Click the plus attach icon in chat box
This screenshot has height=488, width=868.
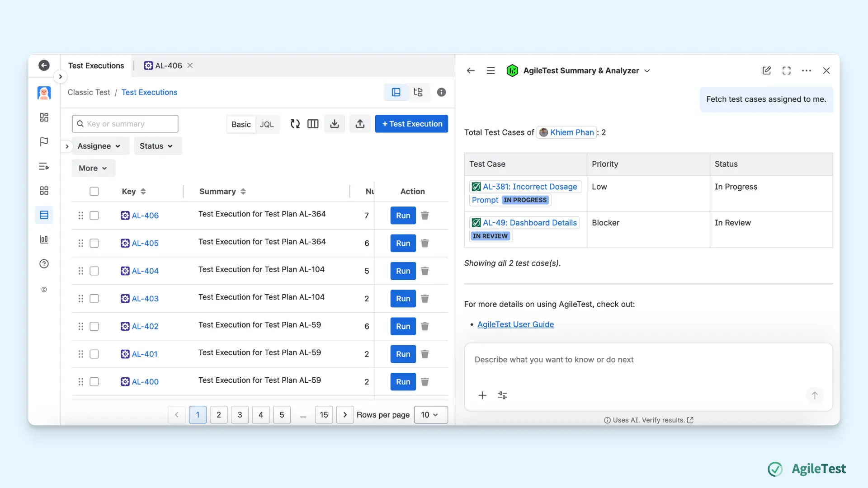click(482, 395)
